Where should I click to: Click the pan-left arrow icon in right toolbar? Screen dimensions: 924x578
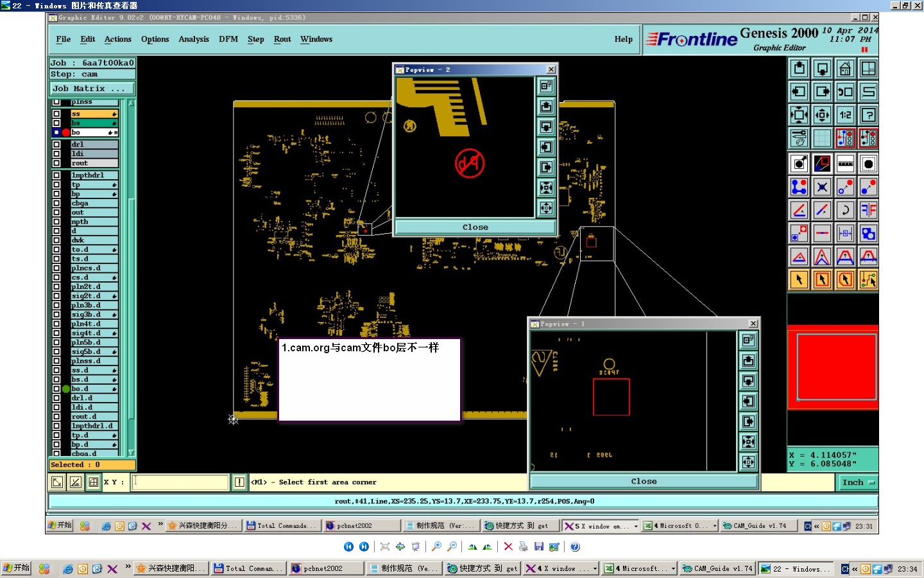tap(799, 92)
